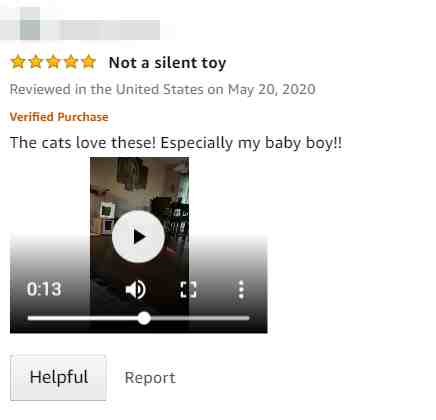436x420 pixels.
Task: Enter fullscreen mode for the video
Action: 188,289
